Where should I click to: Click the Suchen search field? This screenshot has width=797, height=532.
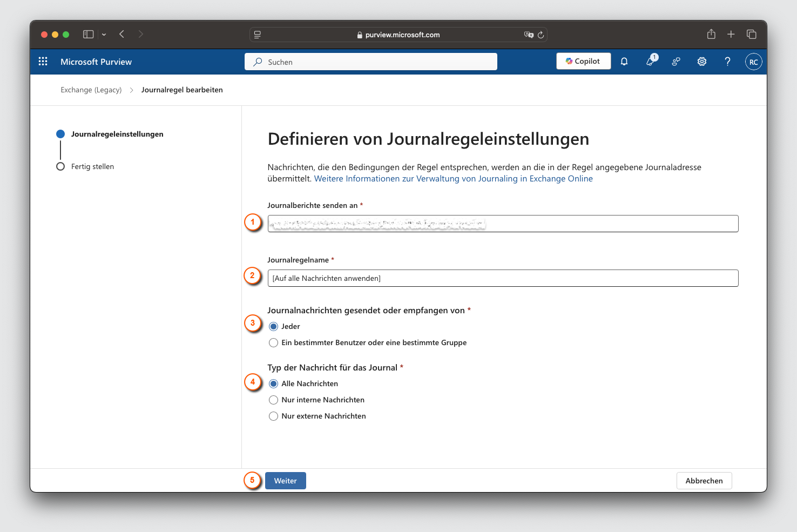371,62
